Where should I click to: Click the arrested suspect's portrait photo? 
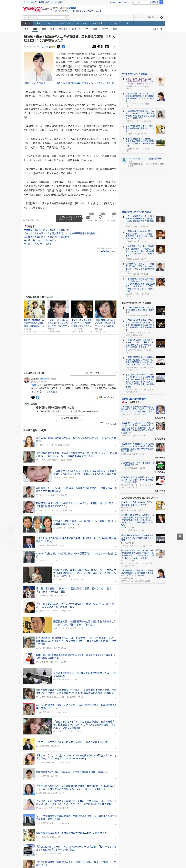pyautogui.click(x=39, y=66)
